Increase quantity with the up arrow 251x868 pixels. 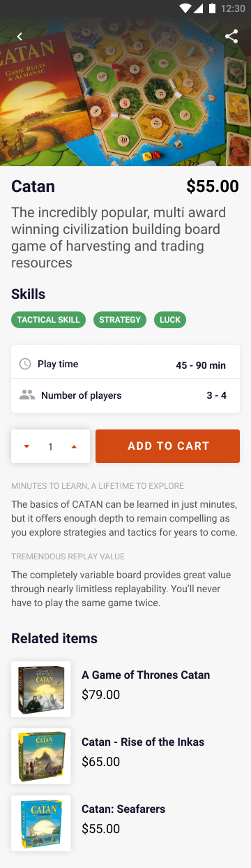pos(74,446)
